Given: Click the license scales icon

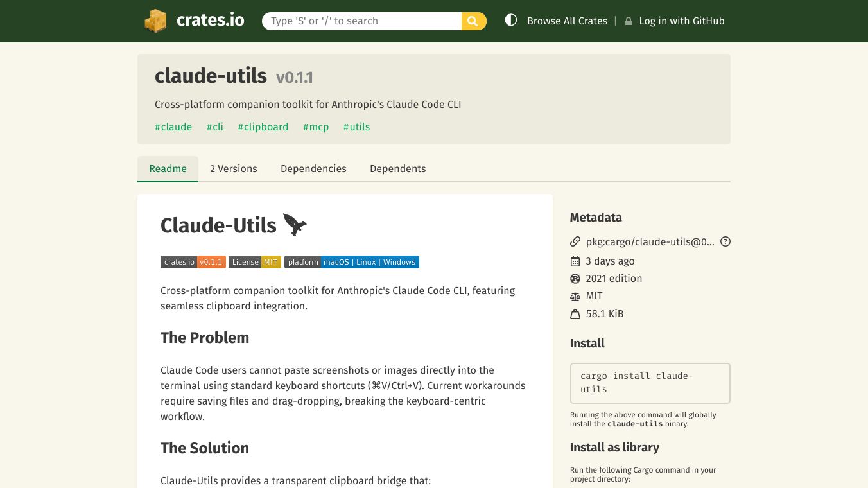Looking at the screenshot, I should (575, 296).
